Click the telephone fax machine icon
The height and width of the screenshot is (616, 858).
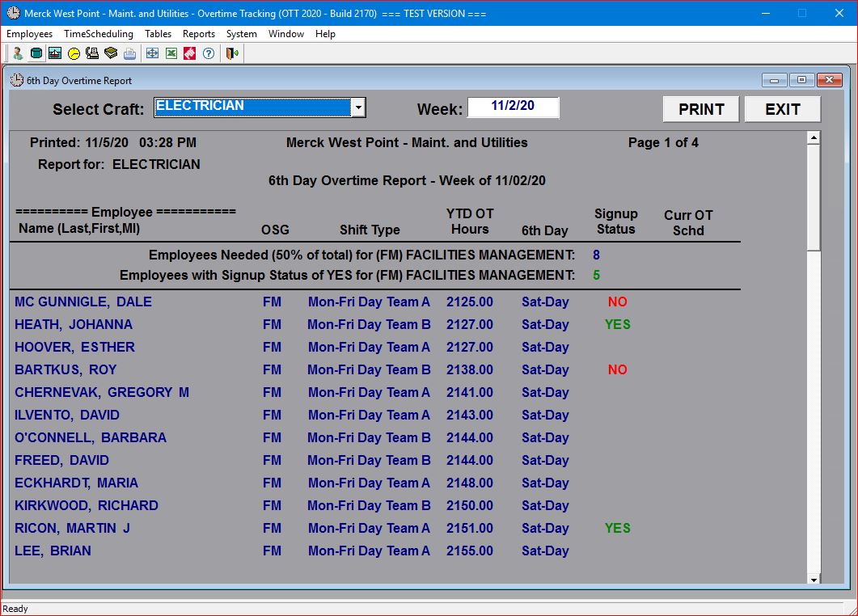click(92, 53)
